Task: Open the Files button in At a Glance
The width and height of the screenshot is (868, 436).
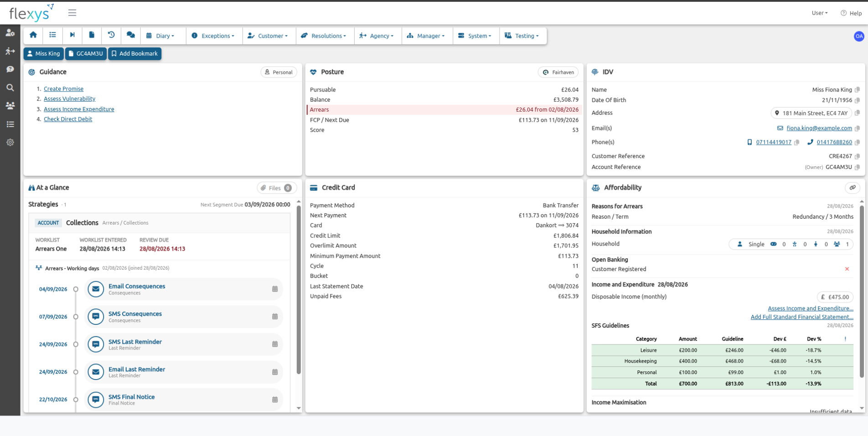Action: [277, 188]
